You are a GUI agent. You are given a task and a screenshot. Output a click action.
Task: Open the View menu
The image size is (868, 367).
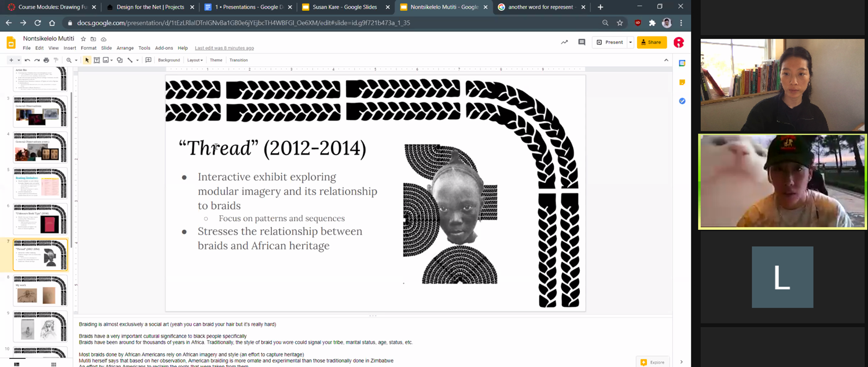(53, 48)
